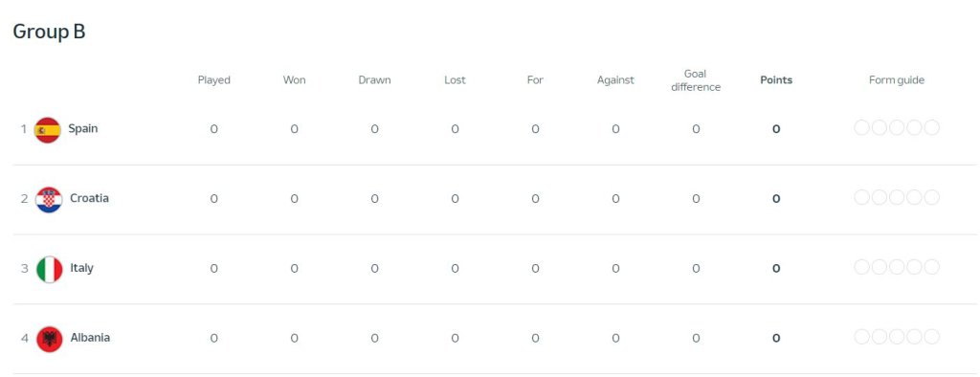Click the Italy flag icon
The image size is (980, 377).
49,270
